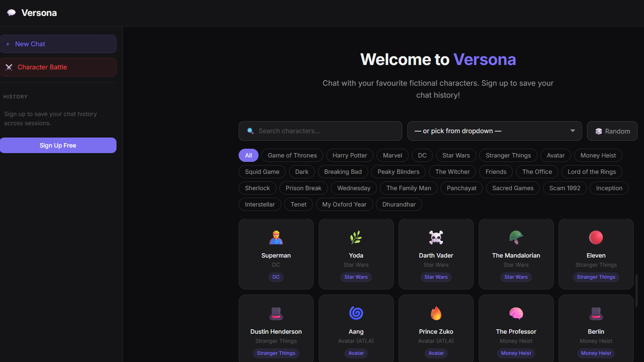The image size is (644, 362).
Task: Click the Sign Up Free button
Action: [58, 146]
